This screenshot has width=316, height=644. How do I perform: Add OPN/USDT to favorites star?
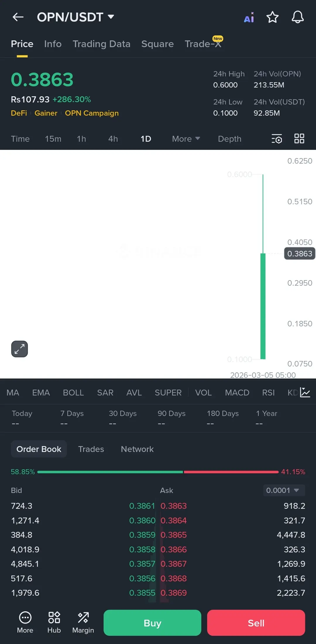[272, 17]
